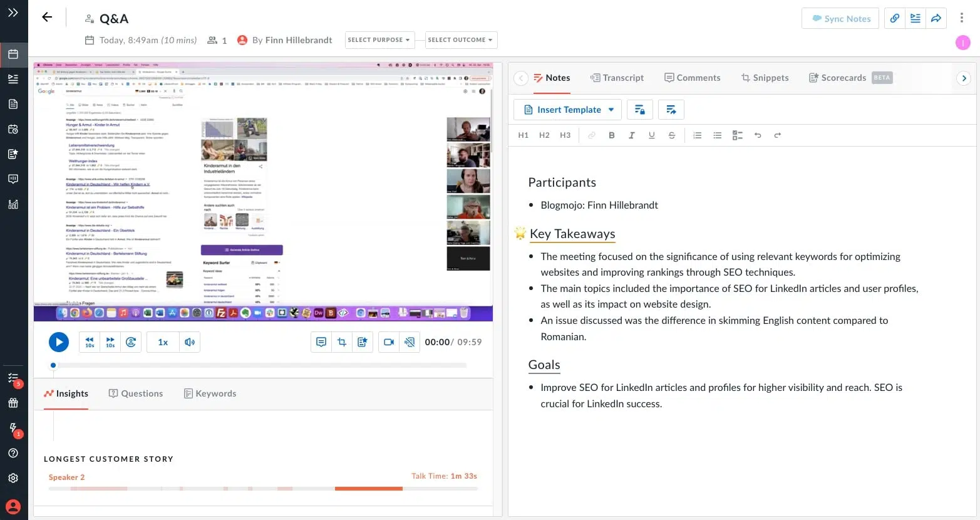Open settings gear in left sidebar
980x520 pixels.
coord(13,478)
